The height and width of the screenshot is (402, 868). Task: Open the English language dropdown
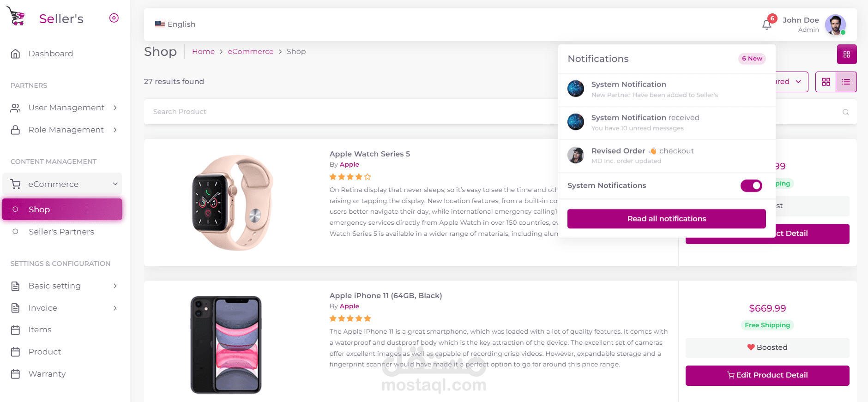tap(175, 24)
